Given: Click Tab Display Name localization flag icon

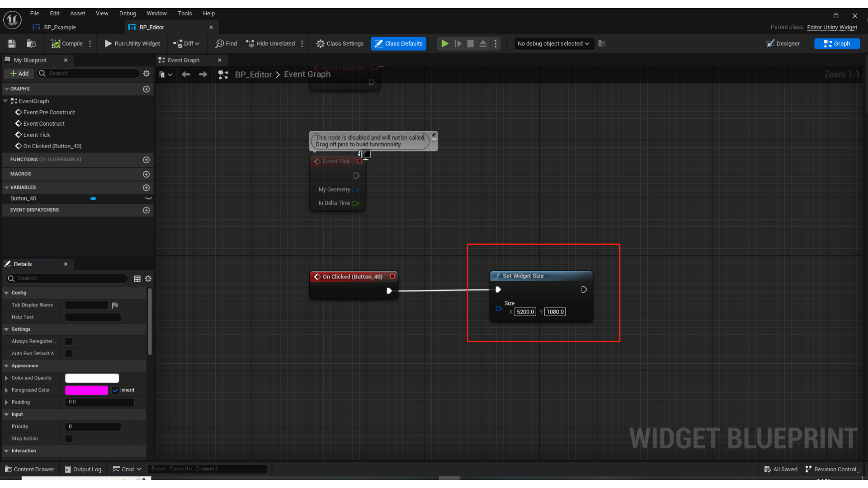Looking at the screenshot, I should (x=115, y=305).
